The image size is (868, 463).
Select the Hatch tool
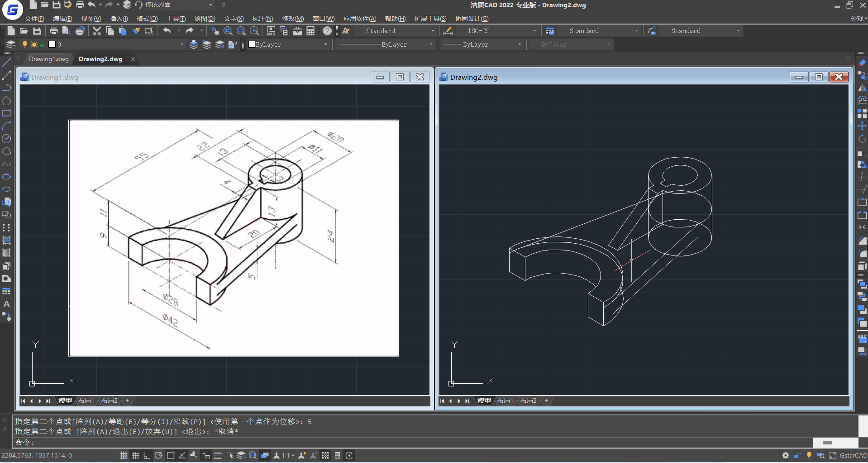point(6,240)
